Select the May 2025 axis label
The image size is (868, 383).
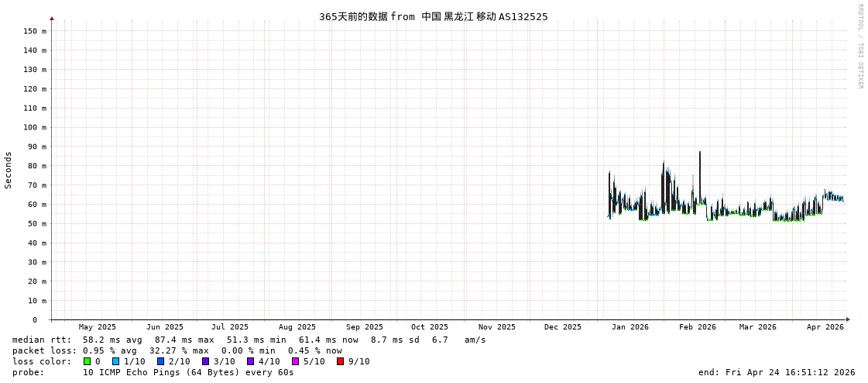(98, 327)
